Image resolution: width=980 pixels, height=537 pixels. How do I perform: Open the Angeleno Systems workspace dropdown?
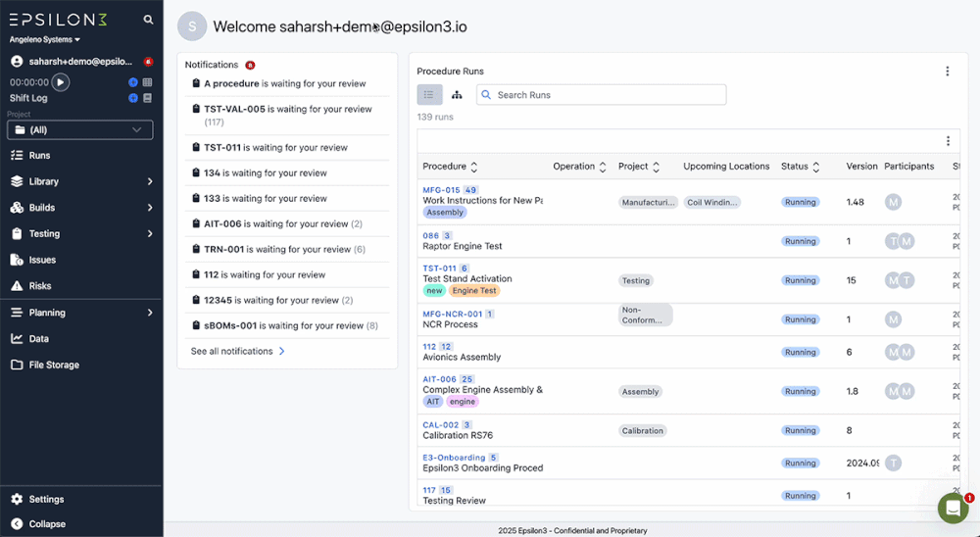click(45, 39)
